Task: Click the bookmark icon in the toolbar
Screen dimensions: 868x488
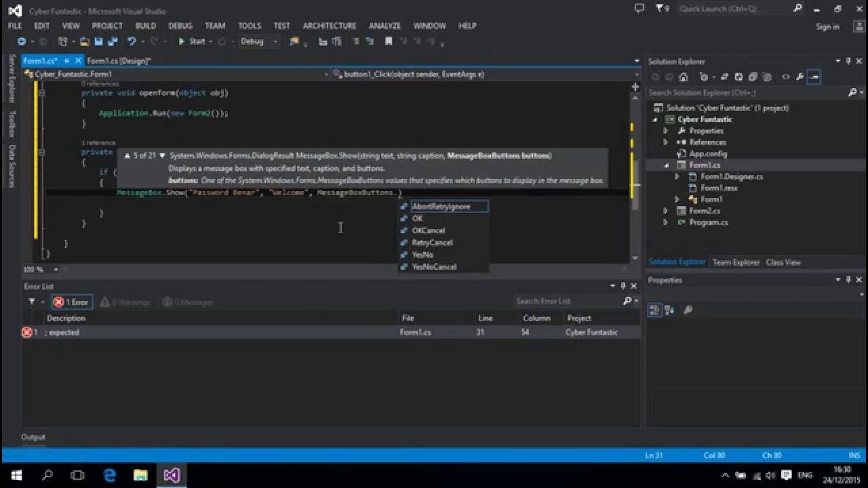Action: pos(389,41)
